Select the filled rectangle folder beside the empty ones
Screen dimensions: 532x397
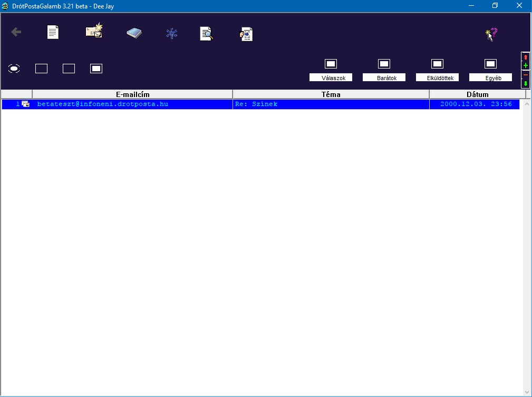tap(96, 69)
